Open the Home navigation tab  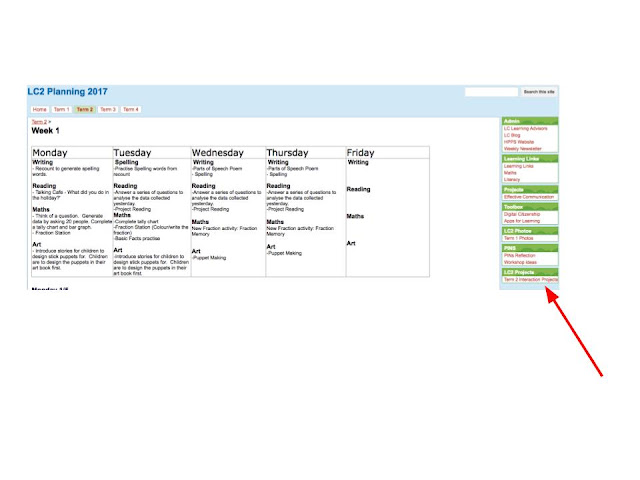(x=40, y=109)
